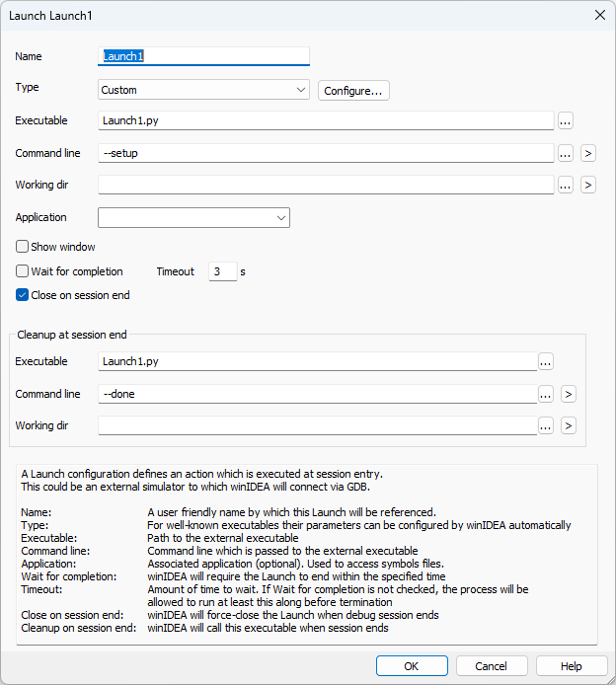Viewport: 616px width, 685px height.
Task: Browse for the top Working dir
Action: (x=566, y=185)
